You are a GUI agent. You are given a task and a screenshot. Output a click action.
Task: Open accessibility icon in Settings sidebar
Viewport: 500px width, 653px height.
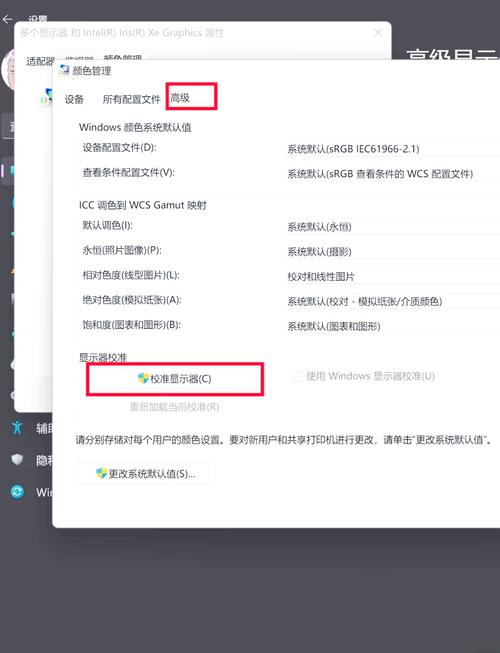tap(17, 427)
